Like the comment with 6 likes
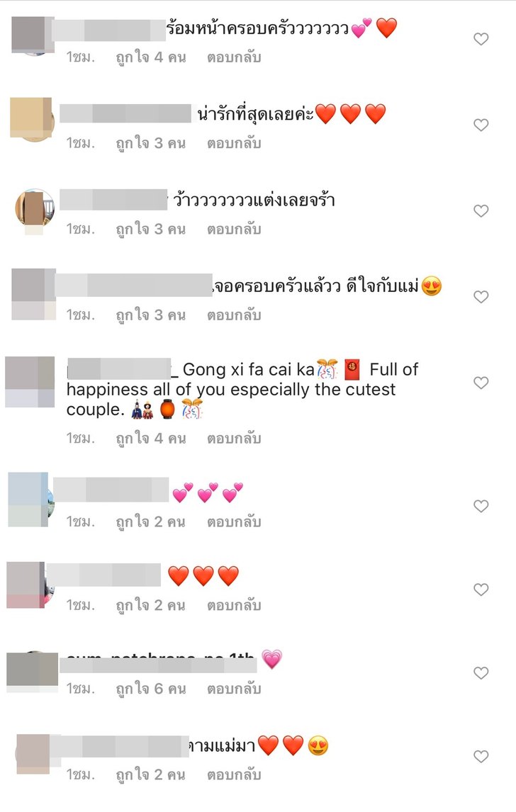Screen dimensions: 516x812 coord(481,672)
